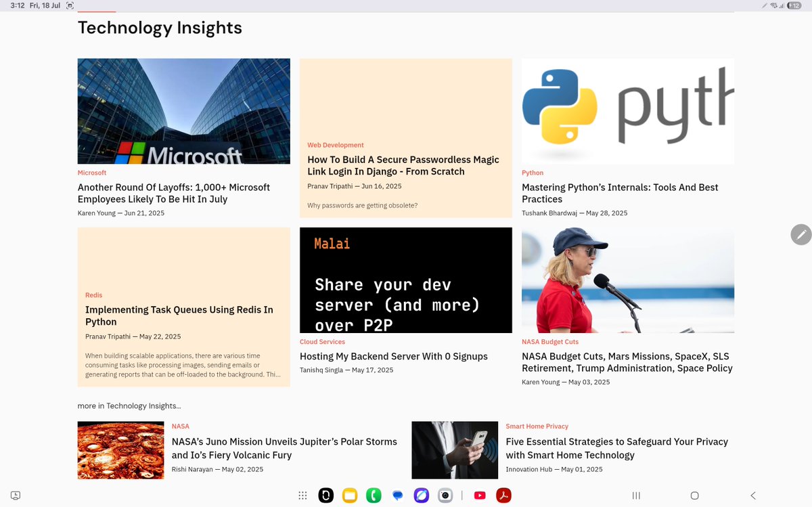Open the smart home phone thumbnail
Image resolution: width=812 pixels, height=507 pixels.
(455, 450)
